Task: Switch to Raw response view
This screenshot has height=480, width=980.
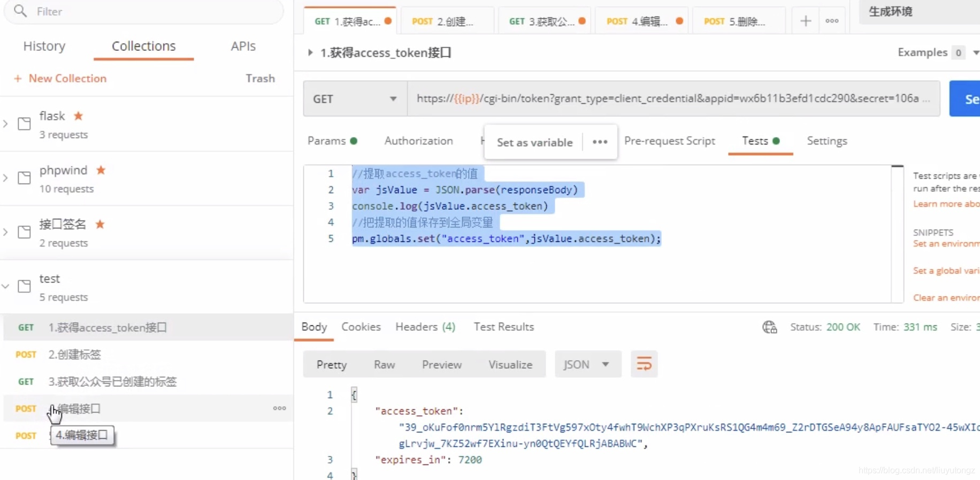Action: tap(384, 364)
